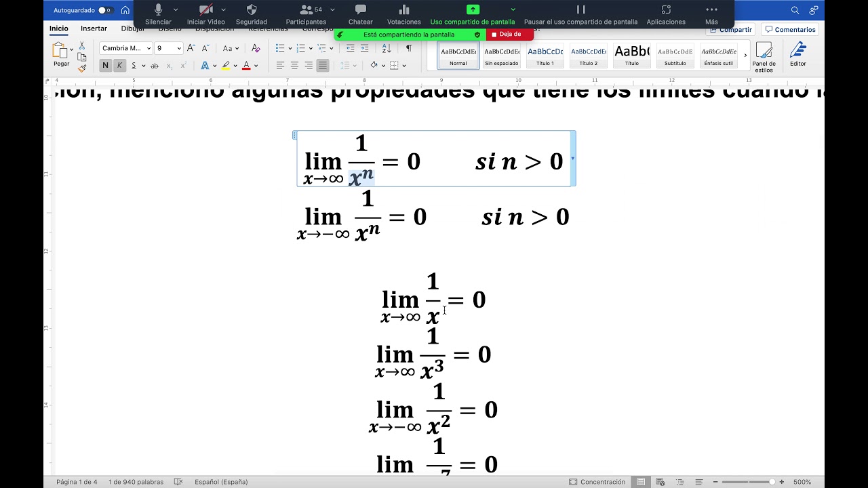This screenshot has height=488, width=868.
Task: Open Votaciones polls in Zoom
Action: point(404,15)
